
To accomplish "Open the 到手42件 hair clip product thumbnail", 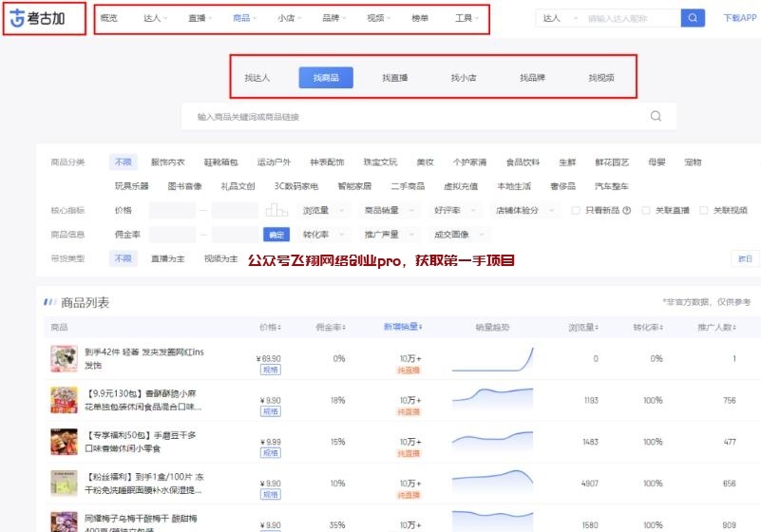I will (64, 359).
